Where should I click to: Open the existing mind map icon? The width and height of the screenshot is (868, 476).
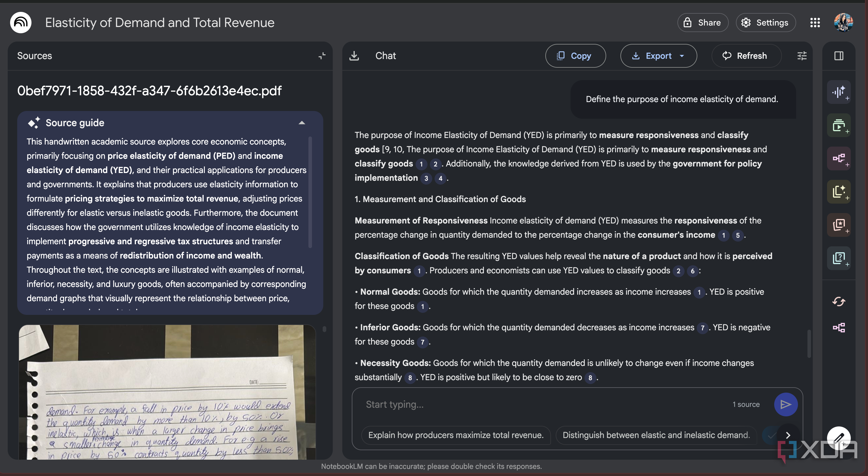pyautogui.click(x=839, y=327)
